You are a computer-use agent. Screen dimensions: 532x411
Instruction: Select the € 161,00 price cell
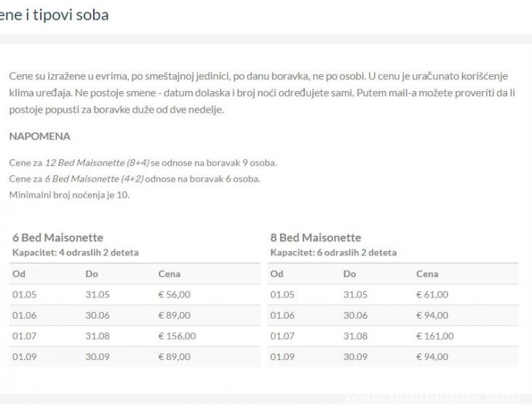(x=434, y=336)
